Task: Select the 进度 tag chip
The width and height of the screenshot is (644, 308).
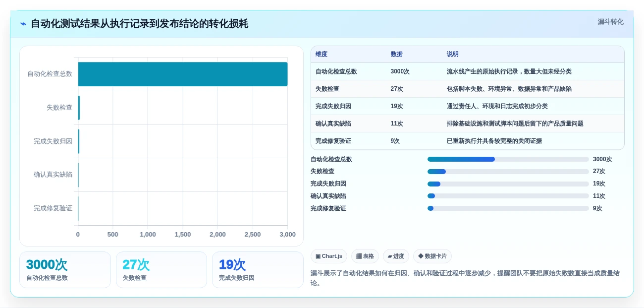Action: (x=396, y=256)
